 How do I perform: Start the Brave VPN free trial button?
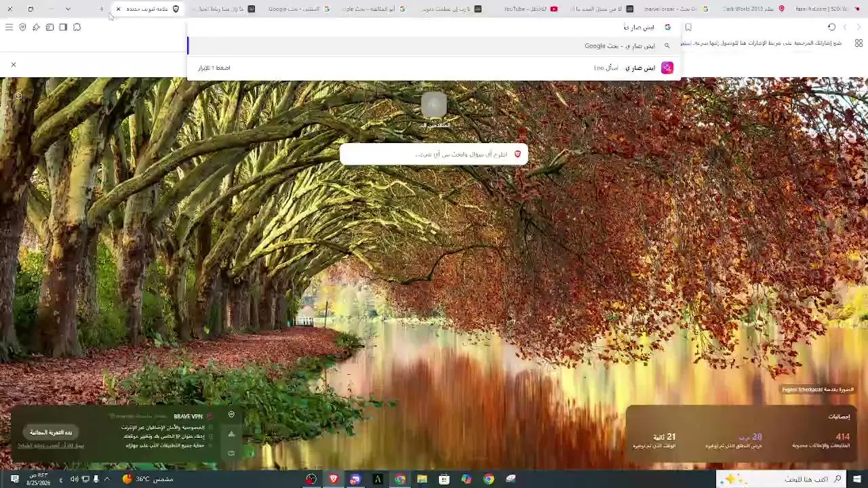(51, 432)
